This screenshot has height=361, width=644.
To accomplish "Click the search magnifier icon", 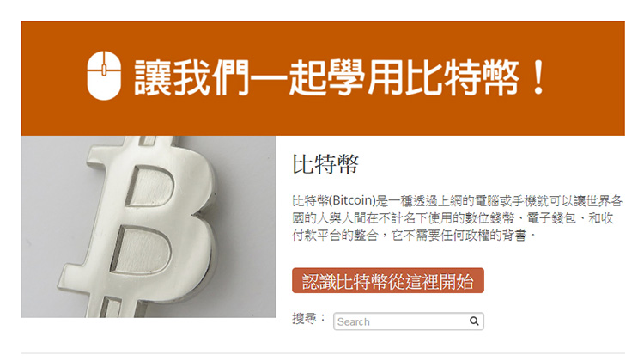I will tap(474, 321).
